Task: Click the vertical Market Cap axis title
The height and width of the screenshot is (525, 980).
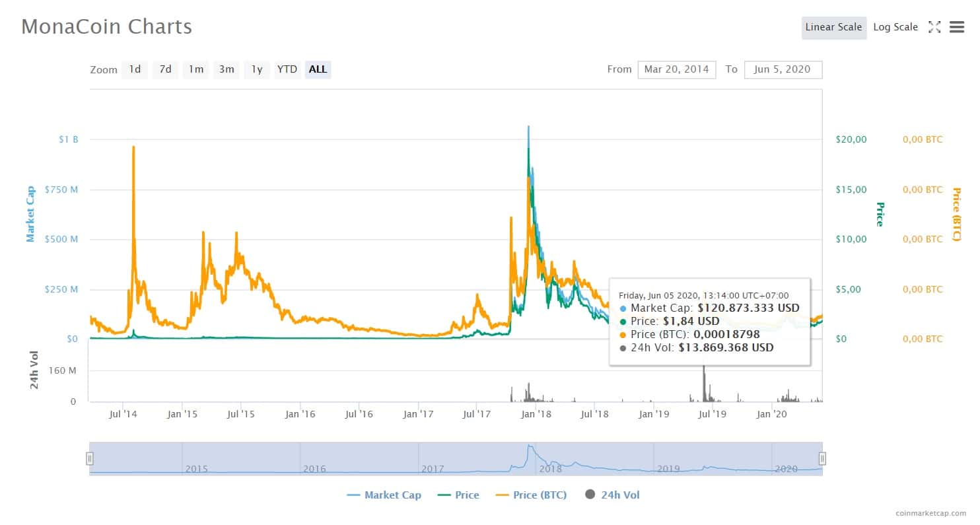Action: [x=30, y=215]
